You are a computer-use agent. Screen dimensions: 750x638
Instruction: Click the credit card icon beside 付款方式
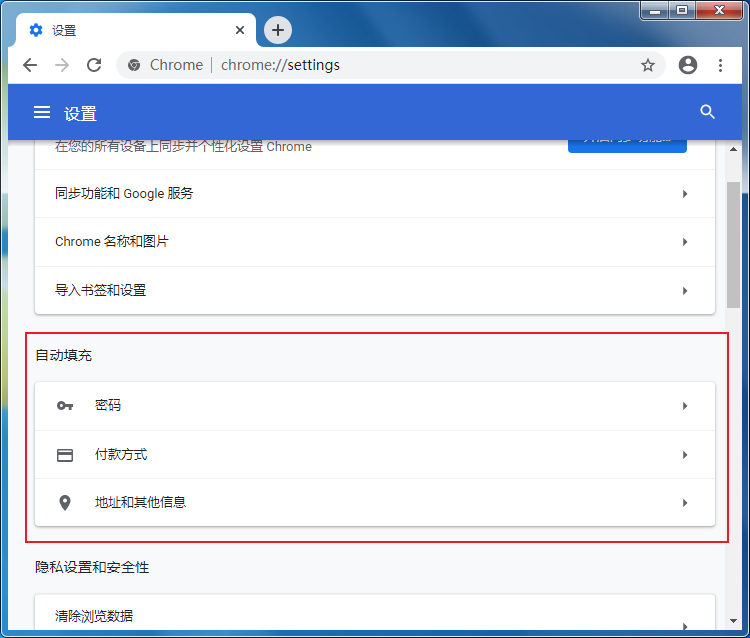[65, 455]
